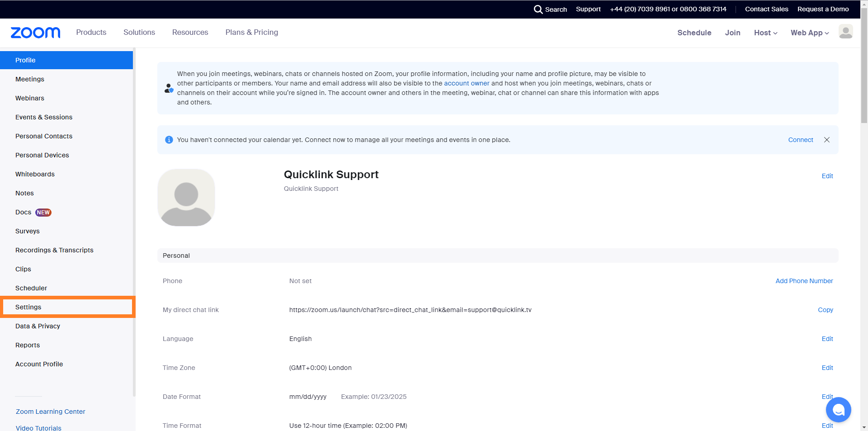Click Add Phone Number
868x431 pixels.
pyautogui.click(x=804, y=281)
